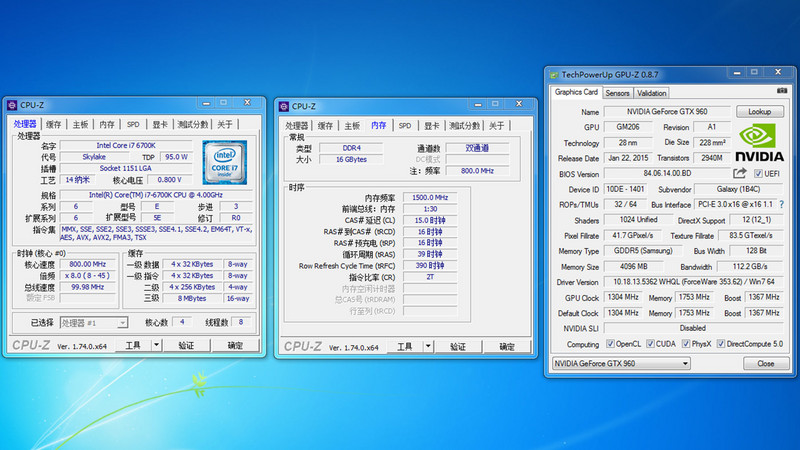
Task: Open the SPD tab in memory CPU-Z
Action: pos(405,126)
